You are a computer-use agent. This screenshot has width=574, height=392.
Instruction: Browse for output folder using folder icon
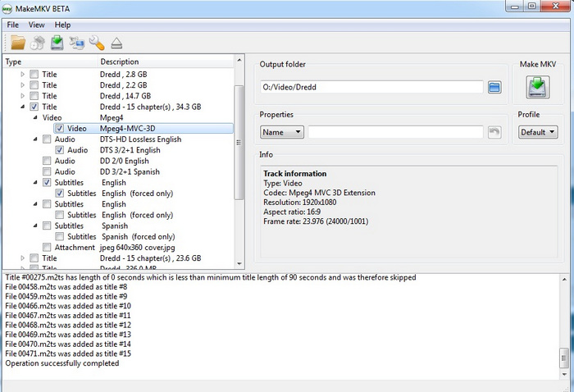click(494, 87)
